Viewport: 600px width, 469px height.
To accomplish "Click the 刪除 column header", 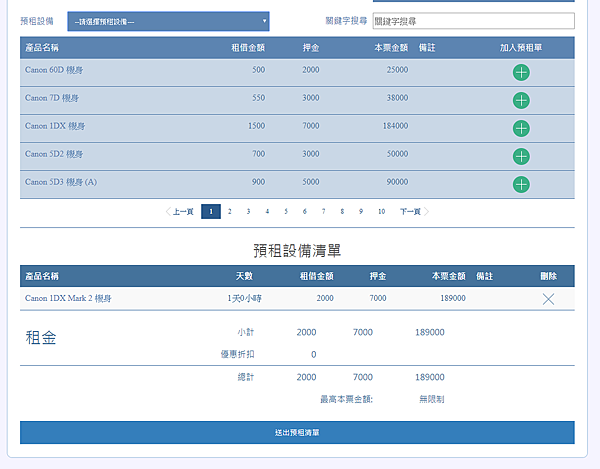I will click(x=548, y=276).
